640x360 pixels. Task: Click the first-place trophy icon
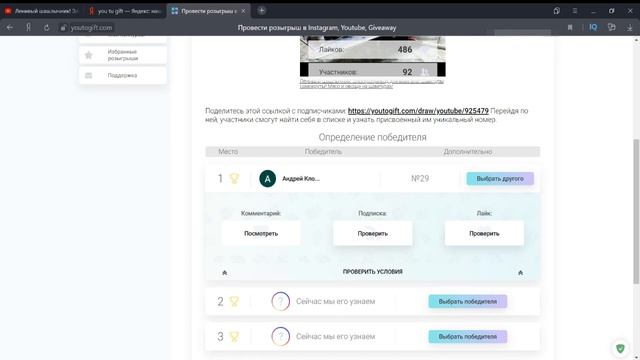234,178
